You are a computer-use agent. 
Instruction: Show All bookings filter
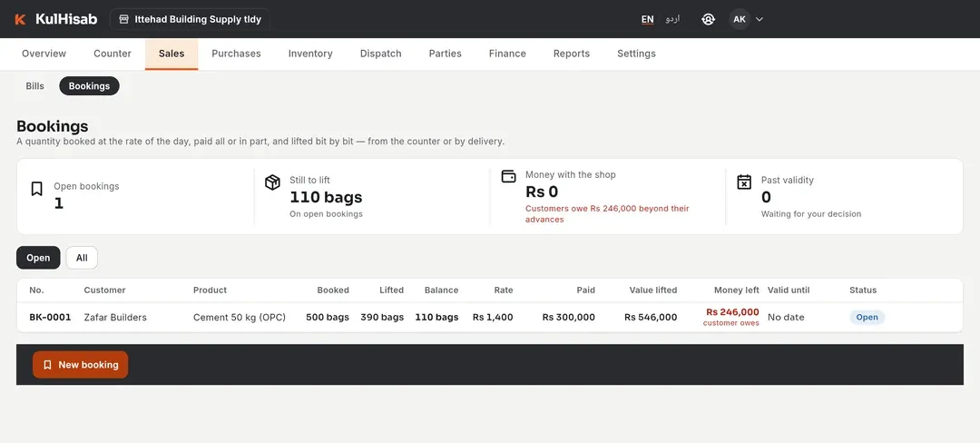click(82, 258)
